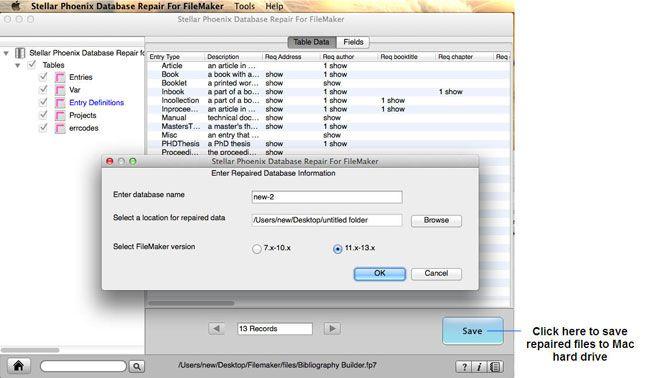645x378 pixels.
Task: Open the Help menu
Action: (x=274, y=6)
